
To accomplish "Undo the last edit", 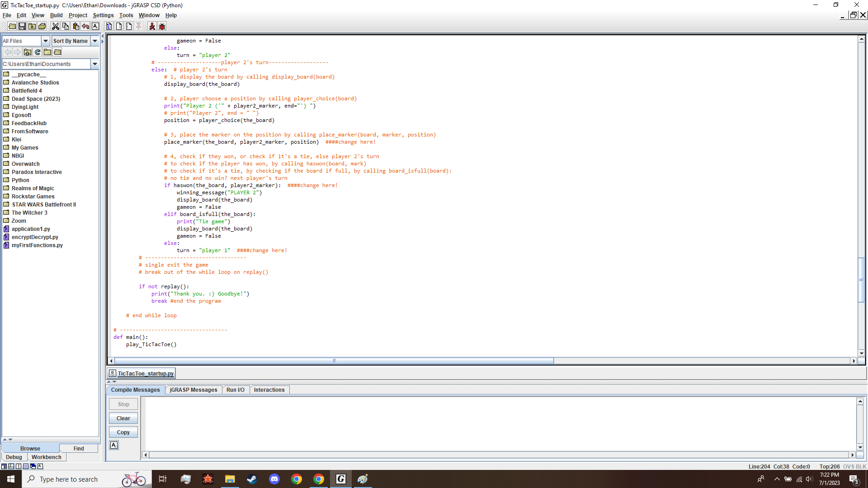I will [x=86, y=26].
